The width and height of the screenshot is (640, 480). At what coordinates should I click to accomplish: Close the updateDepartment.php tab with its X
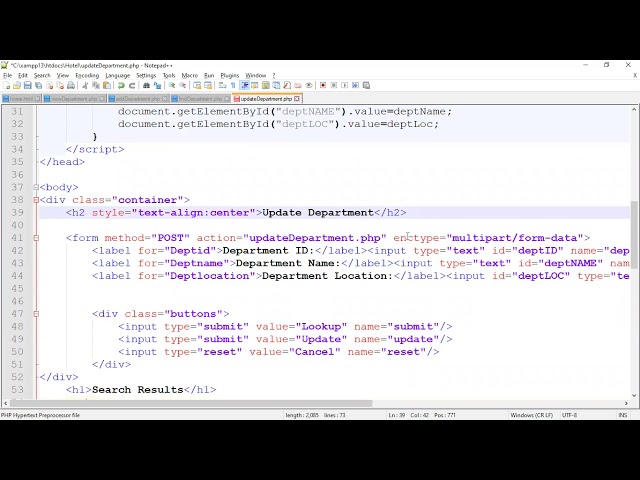297,99
